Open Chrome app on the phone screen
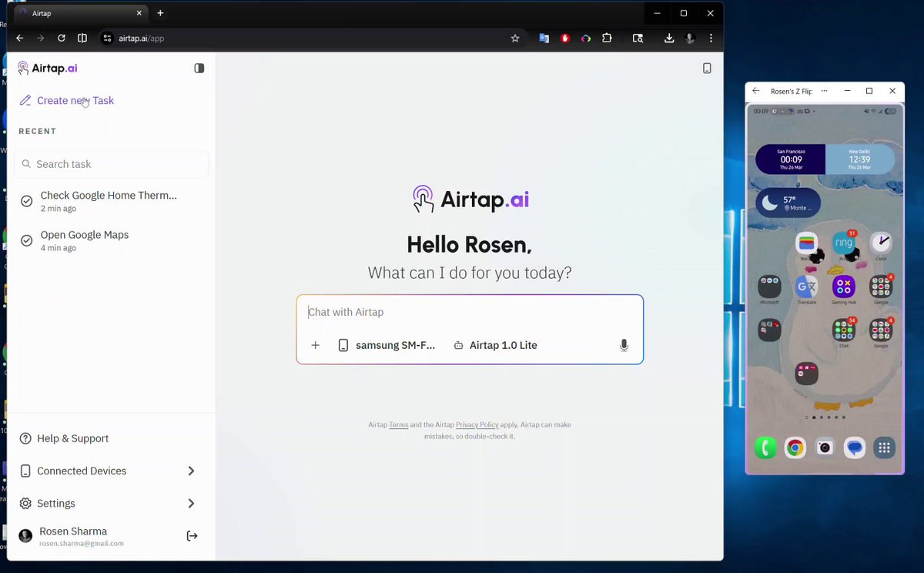 [795, 447]
